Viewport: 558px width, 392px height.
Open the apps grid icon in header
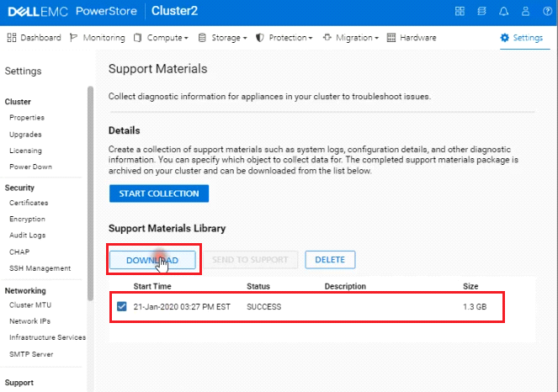click(459, 11)
